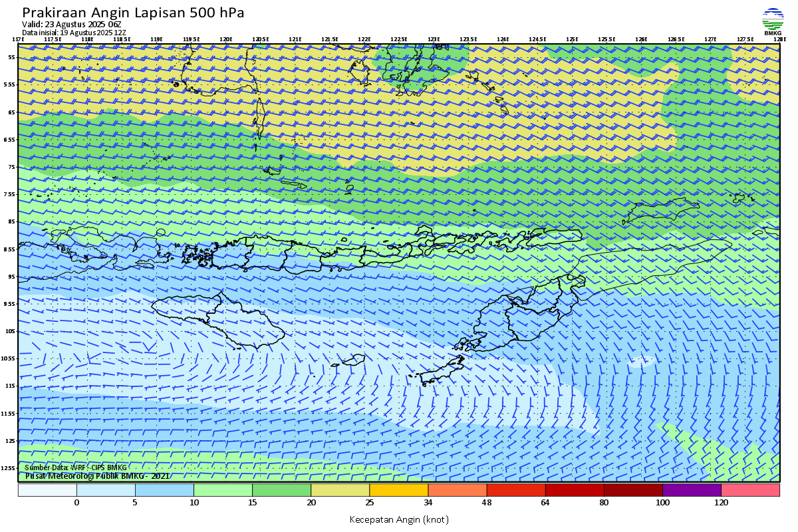Screen dimensions: 798x532
Task: Click the Sumber Data: WRF - CIPS BMKG text
Action: tap(75, 468)
